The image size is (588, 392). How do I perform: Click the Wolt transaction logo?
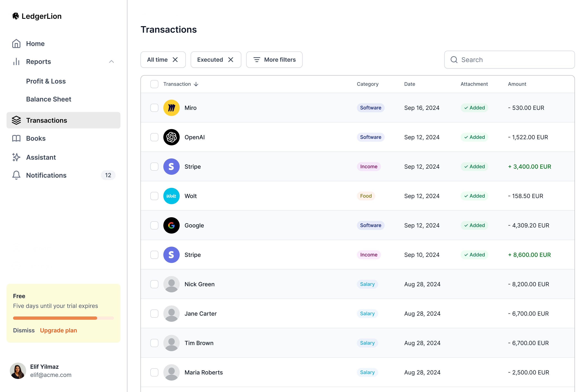click(x=171, y=196)
